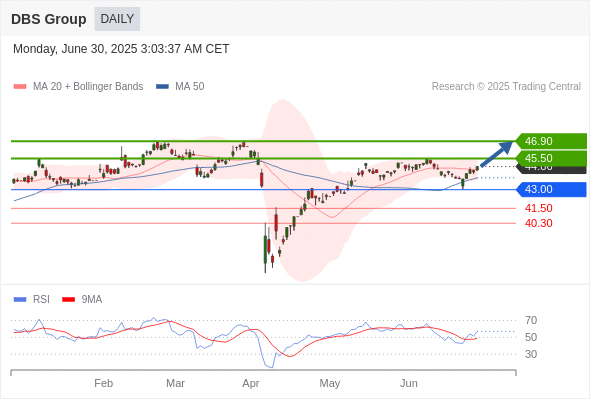This screenshot has width=590, height=400.
Task: Click the 43.00 blue pivot tag
Action: [551, 189]
